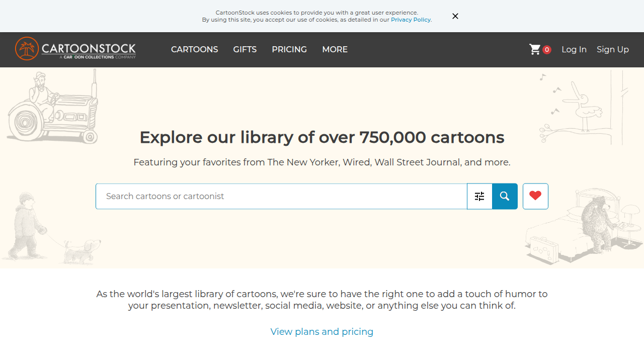Click the Sign Up link
This screenshot has height=362, width=644.
pyautogui.click(x=613, y=49)
